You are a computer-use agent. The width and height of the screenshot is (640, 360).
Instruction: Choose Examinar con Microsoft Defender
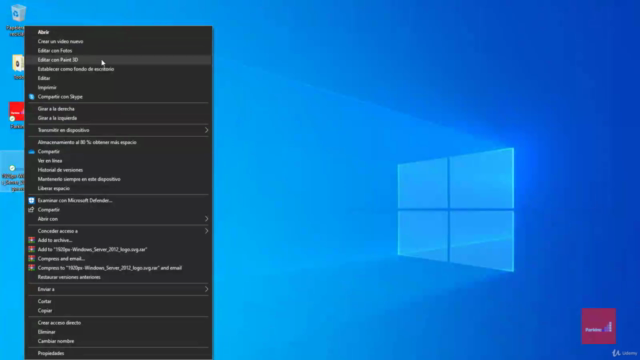118,200
